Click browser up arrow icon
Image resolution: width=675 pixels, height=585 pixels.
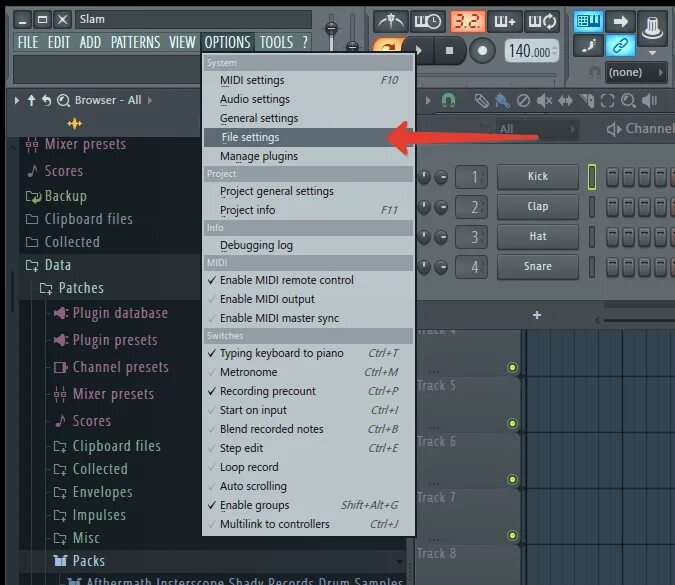coord(31,100)
